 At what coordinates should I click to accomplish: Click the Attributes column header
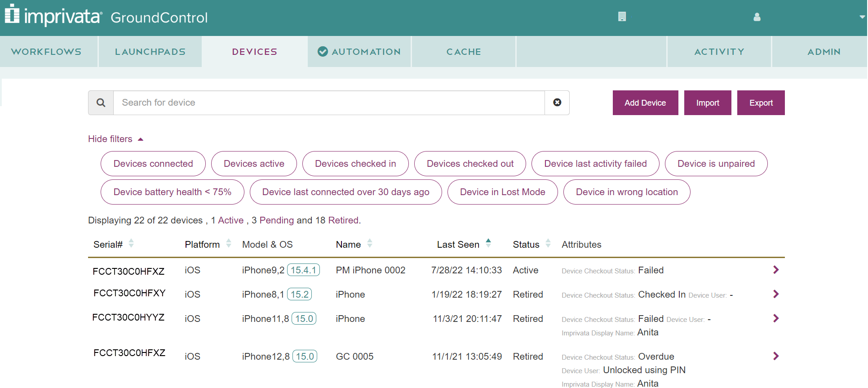click(x=581, y=245)
